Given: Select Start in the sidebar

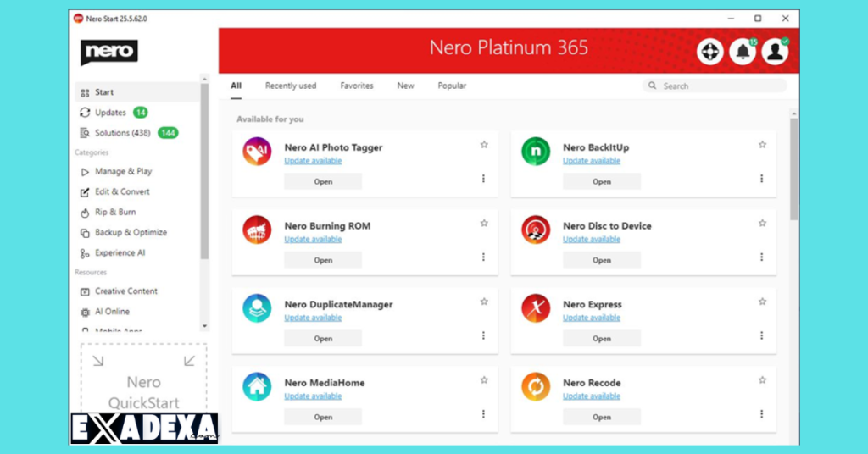Looking at the screenshot, I should tap(137, 92).
